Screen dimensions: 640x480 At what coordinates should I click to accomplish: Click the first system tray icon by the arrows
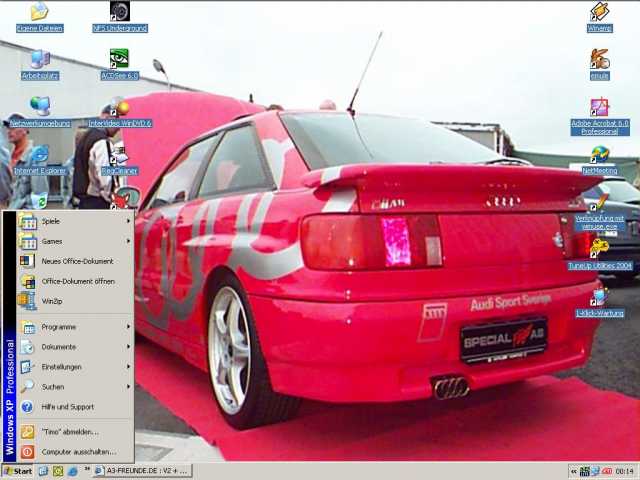pyautogui.click(x=584, y=471)
